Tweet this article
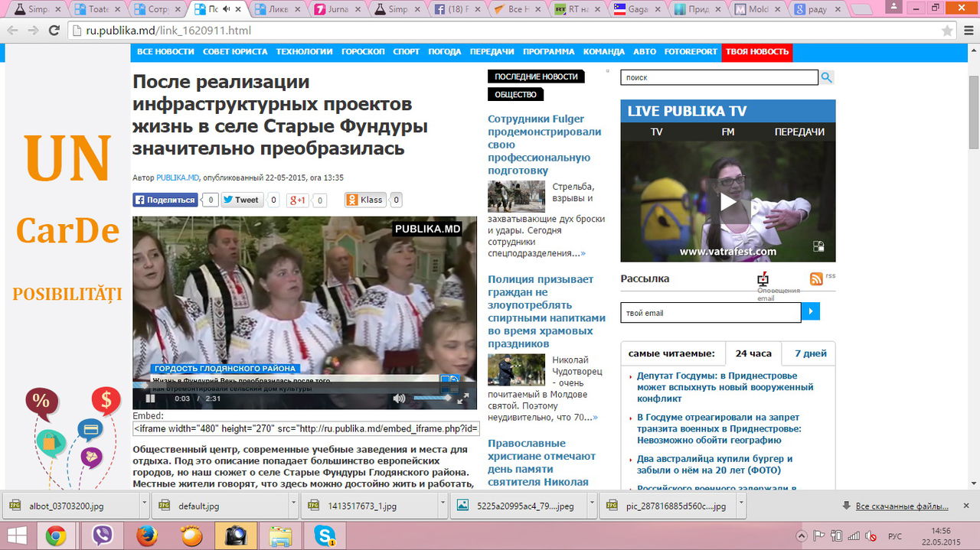This screenshot has width=980, height=550. click(x=242, y=200)
